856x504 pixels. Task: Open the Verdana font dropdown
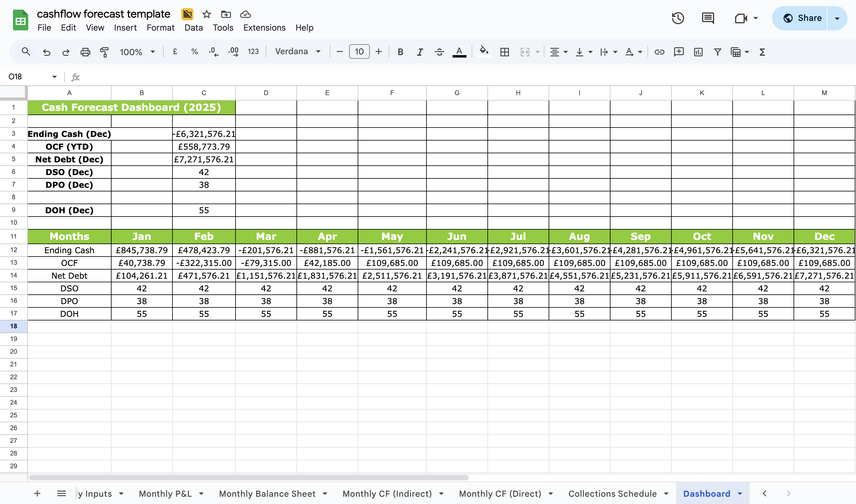pos(298,51)
